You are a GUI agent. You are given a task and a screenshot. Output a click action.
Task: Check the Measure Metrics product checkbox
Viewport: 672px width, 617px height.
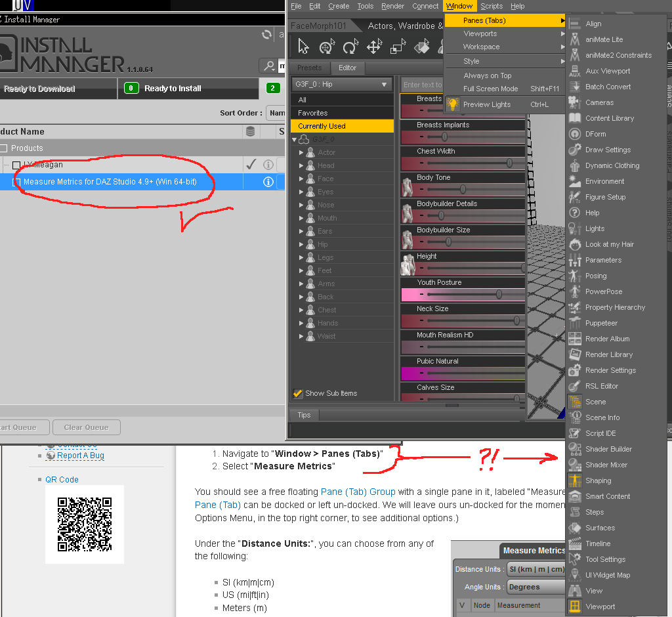pos(16,182)
